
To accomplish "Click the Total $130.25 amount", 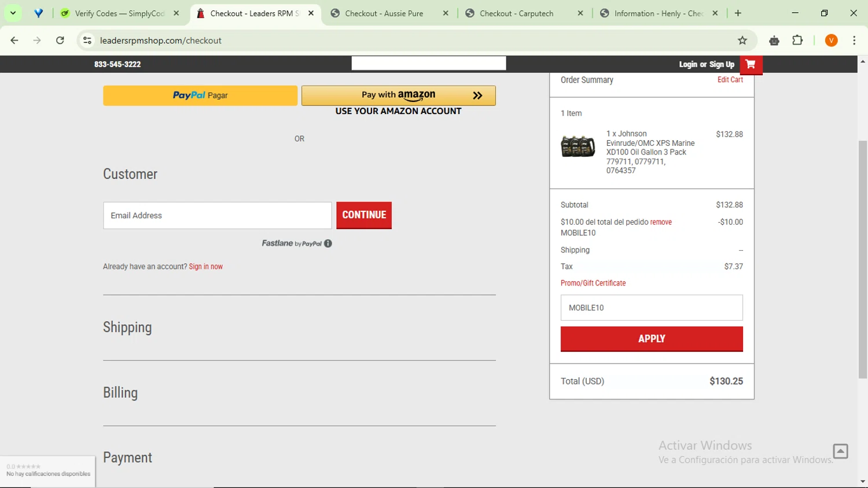I will (726, 381).
